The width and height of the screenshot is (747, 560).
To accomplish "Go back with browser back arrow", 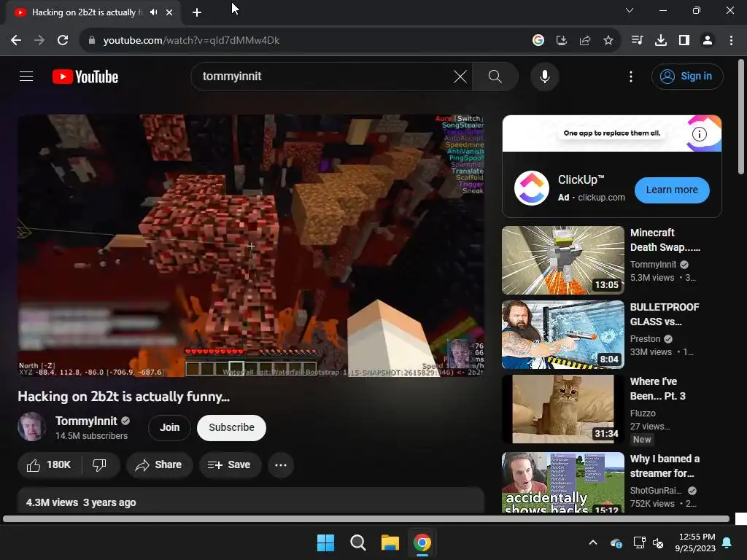I will click(16, 41).
